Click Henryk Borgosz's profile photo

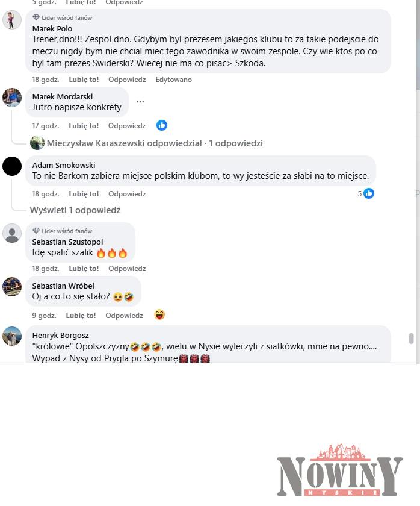pyautogui.click(x=12, y=336)
